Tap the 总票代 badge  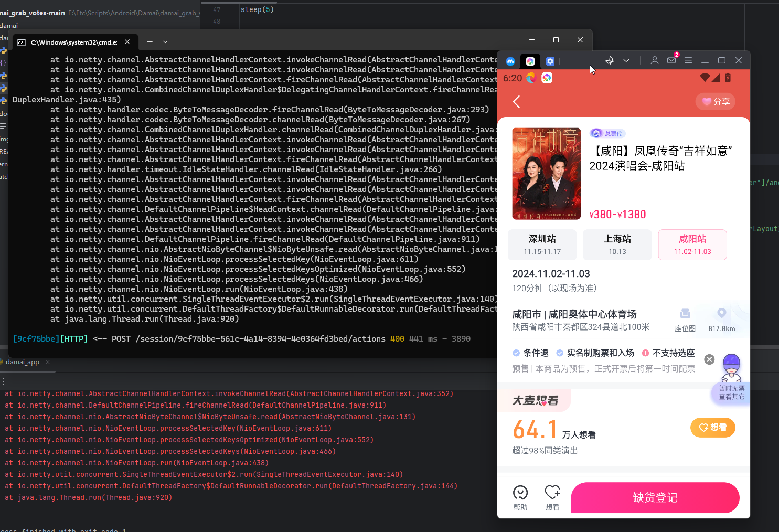point(607,134)
